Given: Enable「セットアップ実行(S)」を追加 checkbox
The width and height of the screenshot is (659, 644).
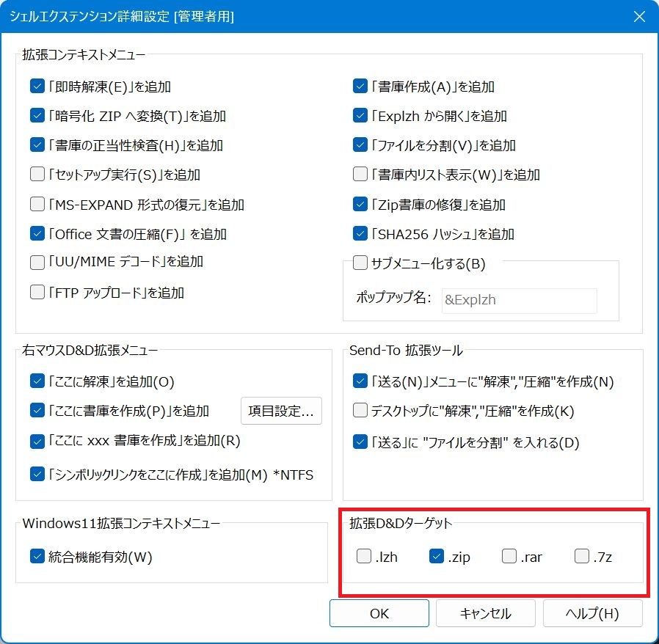Looking at the screenshot, I should point(38,175).
